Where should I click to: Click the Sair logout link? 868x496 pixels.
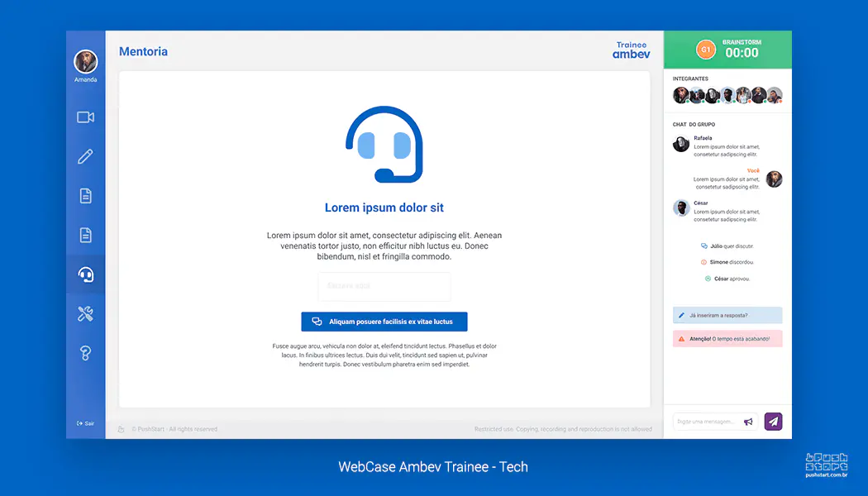85,423
